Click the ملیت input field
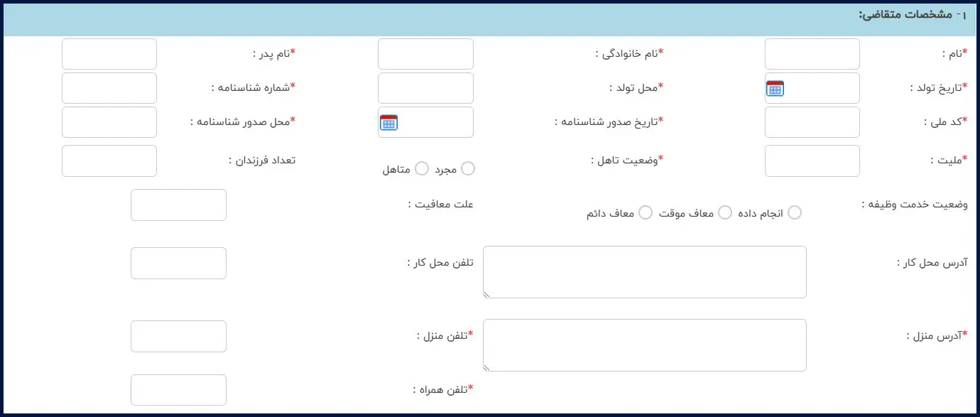Viewport: 980px width, 417px height. pos(812,161)
